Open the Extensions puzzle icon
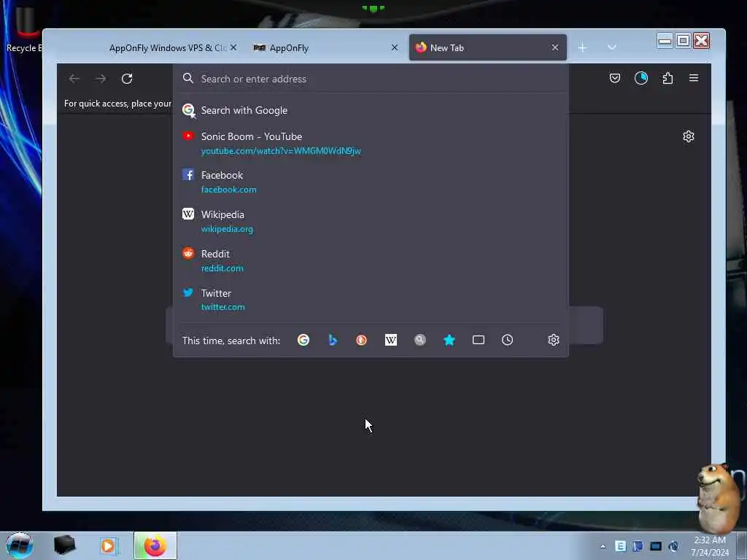The width and height of the screenshot is (747, 560). pyautogui.click(x=668, y=78)
